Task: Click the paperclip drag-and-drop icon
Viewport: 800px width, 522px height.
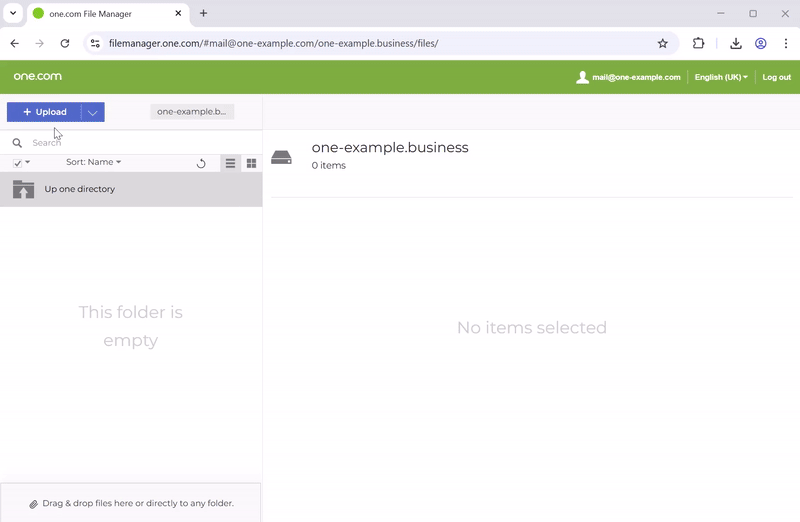Action: (x=34, y=504)
